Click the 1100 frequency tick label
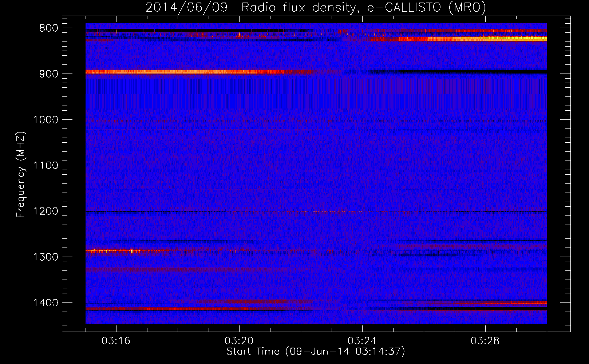 tap(46, 166)
